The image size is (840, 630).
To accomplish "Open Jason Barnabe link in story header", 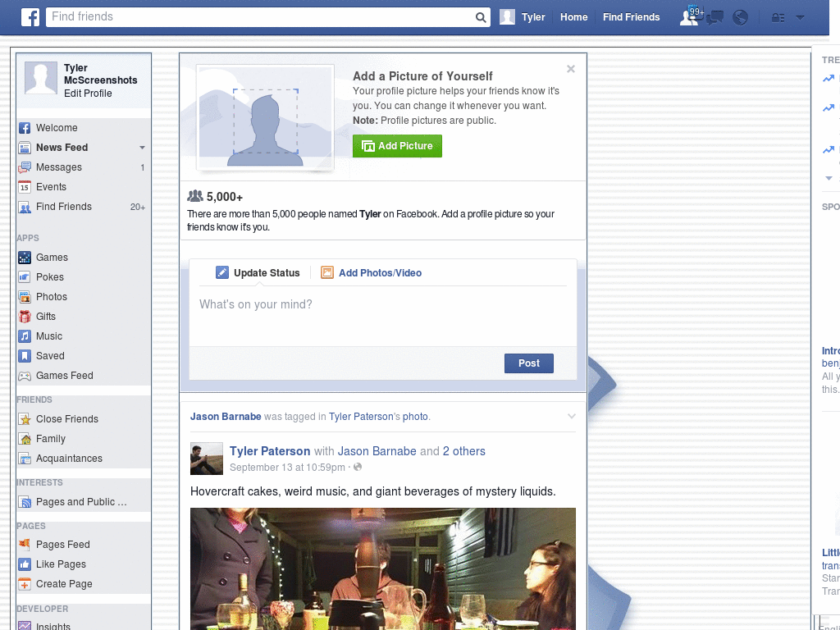I will click(226, 416).
